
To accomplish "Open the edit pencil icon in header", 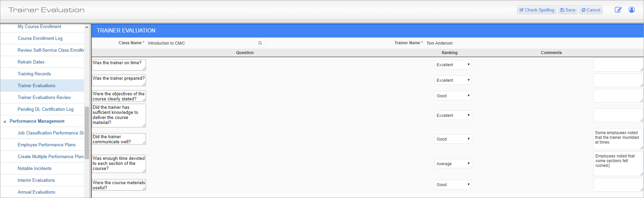I will pos(618,10).
